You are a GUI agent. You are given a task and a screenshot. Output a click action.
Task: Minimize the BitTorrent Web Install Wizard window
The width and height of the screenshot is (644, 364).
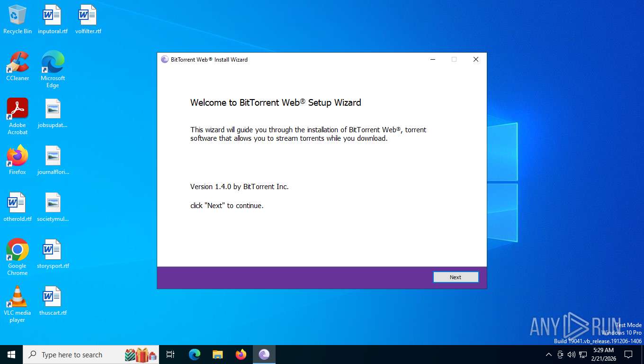click(433, 60)
